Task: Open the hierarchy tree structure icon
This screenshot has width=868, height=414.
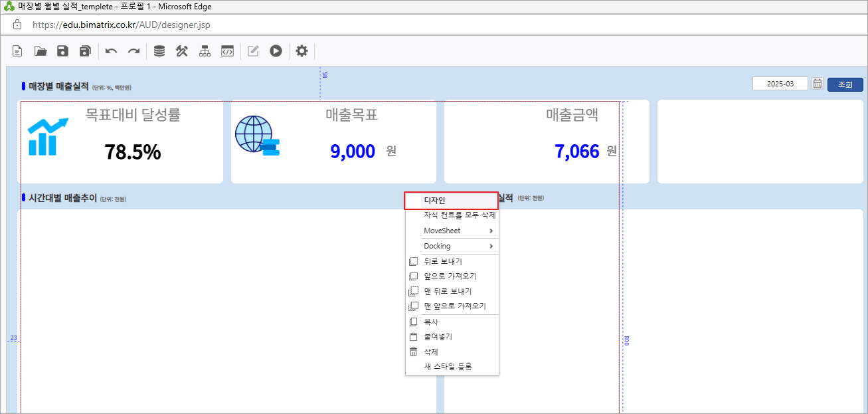Action: click(205, 51)
